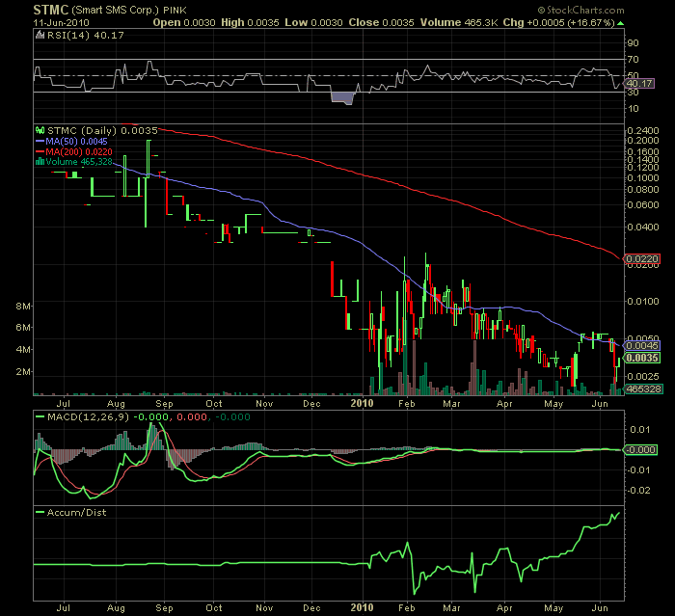Click the current price tag 0.0035

pos(638,358)
